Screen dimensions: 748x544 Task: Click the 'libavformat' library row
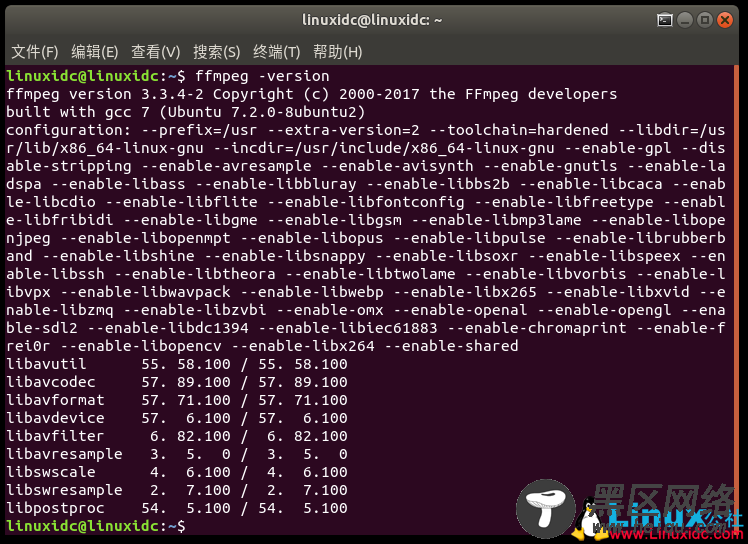(x=177, y=400)
